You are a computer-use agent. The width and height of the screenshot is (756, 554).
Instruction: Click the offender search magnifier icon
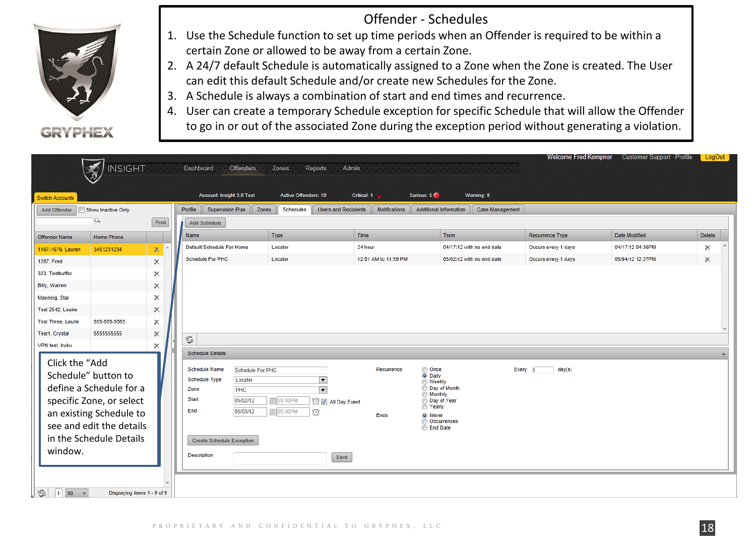coord(97,221)
